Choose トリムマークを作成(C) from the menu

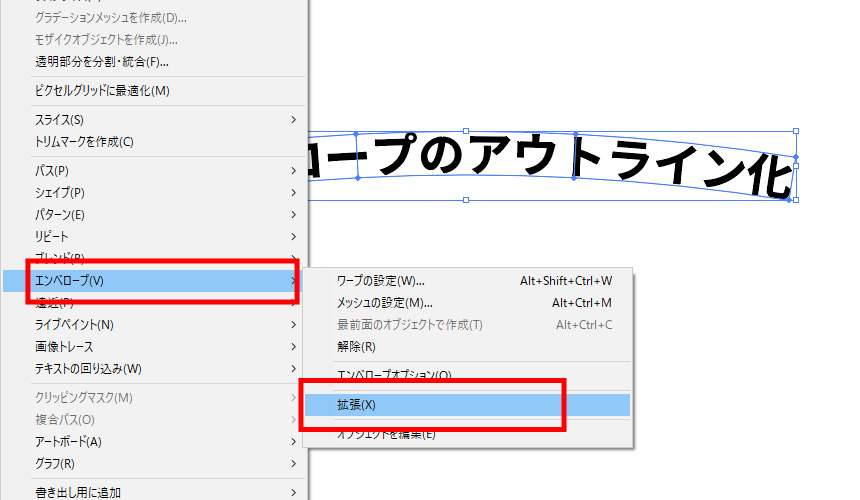point(84,142)
